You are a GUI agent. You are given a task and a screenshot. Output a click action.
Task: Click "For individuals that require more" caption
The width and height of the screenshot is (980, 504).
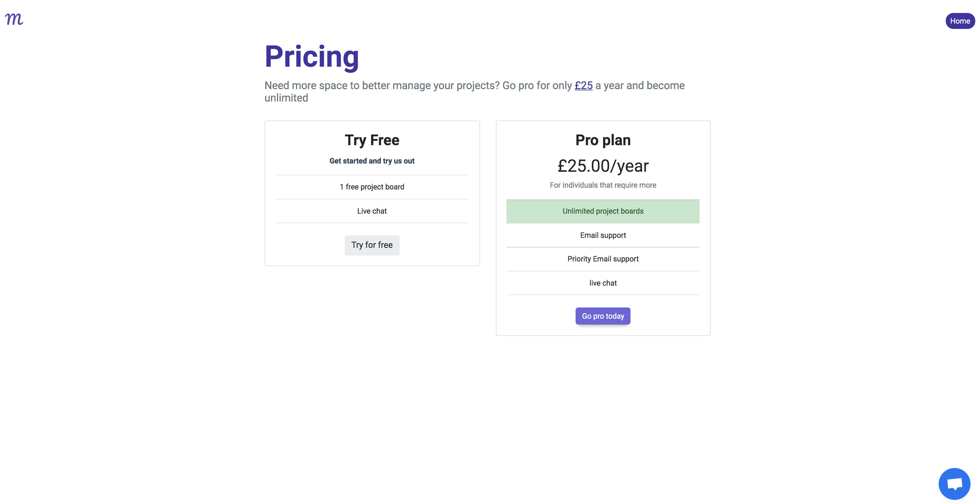point(602,185)
